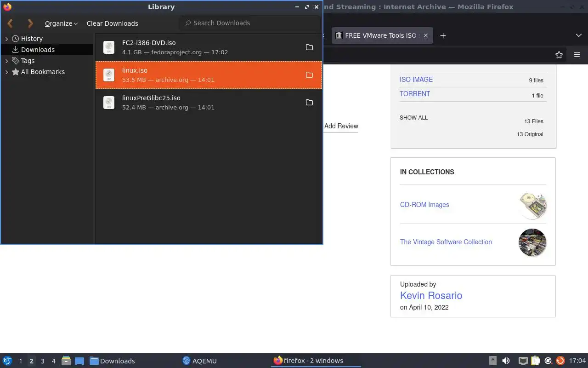This screenshot has height=368, width=588.
Task: Open the Organize dropdown menu
Action: (61, 23)
